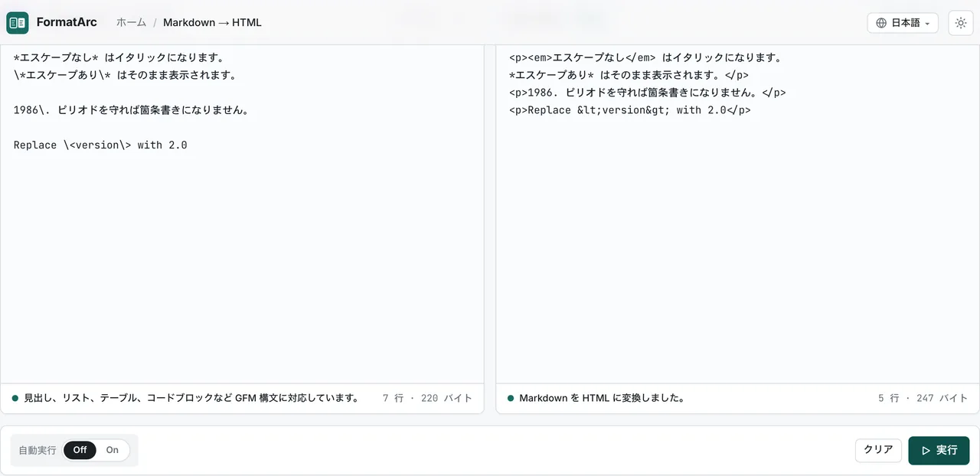Click green status dot in output footer
Screen dimensions: 980x476
point(511,398)
